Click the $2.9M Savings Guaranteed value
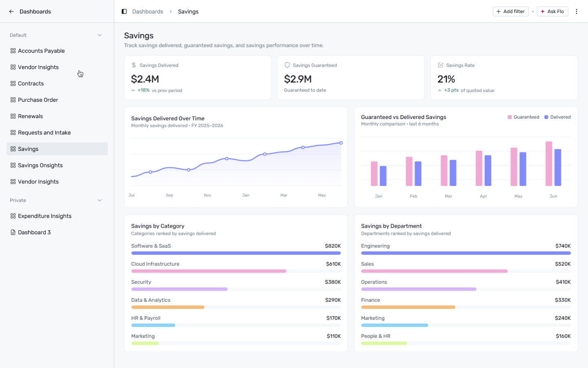The width and height of the screenshot is (588, 368). click(x=298, y=79)
